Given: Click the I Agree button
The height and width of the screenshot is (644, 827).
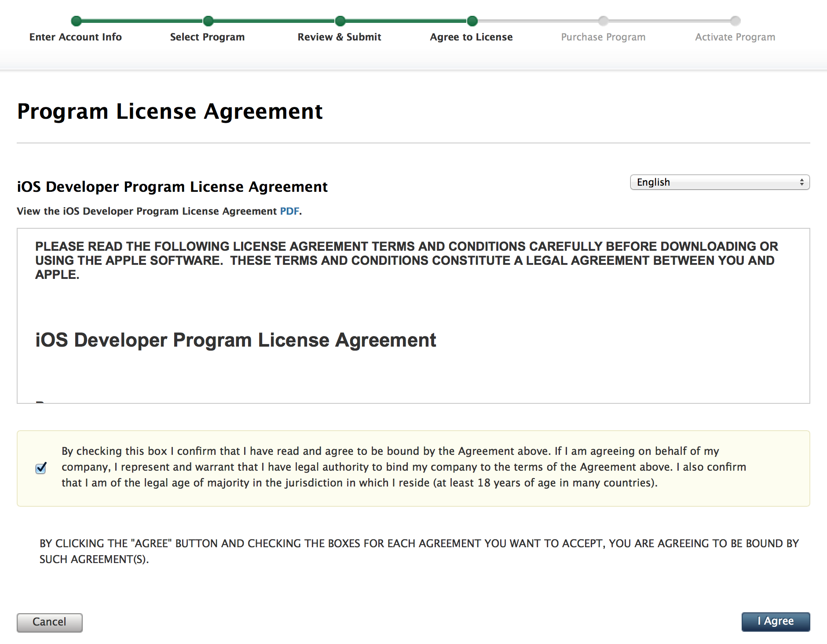Looking at the screenshot, I should [x=776, y=622].
